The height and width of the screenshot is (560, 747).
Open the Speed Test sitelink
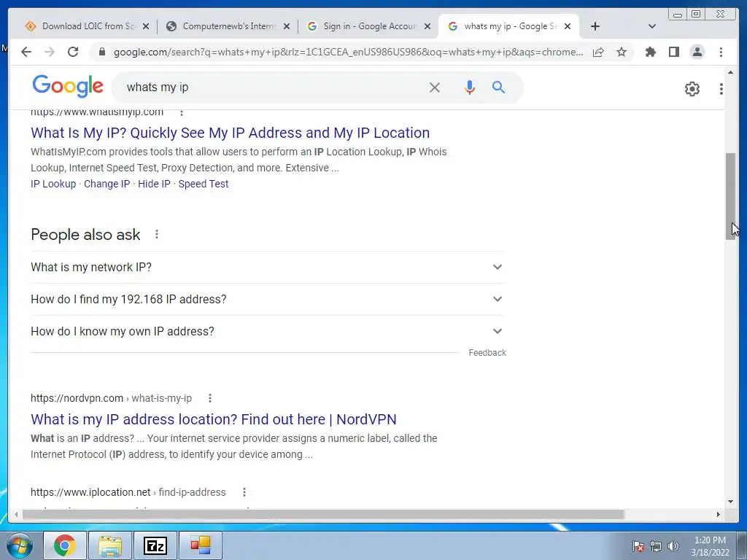click(x=204, y=184)
